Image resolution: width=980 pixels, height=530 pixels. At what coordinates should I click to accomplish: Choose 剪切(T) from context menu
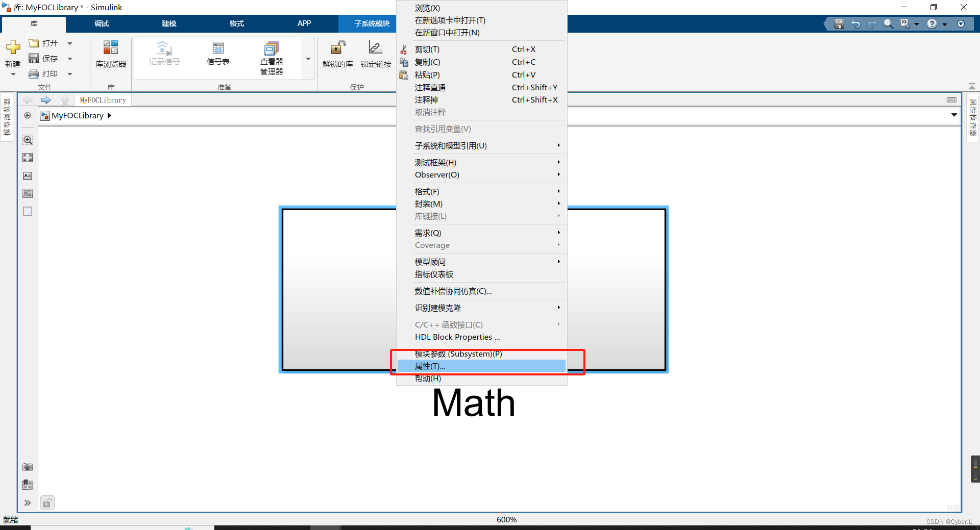(x=481, y=49)
